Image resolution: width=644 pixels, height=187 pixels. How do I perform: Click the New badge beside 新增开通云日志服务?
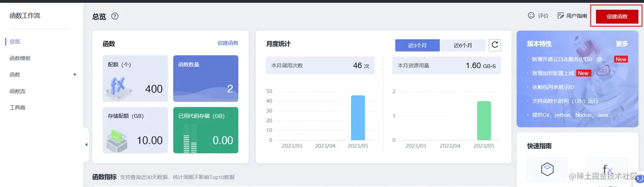click(621, 60)
